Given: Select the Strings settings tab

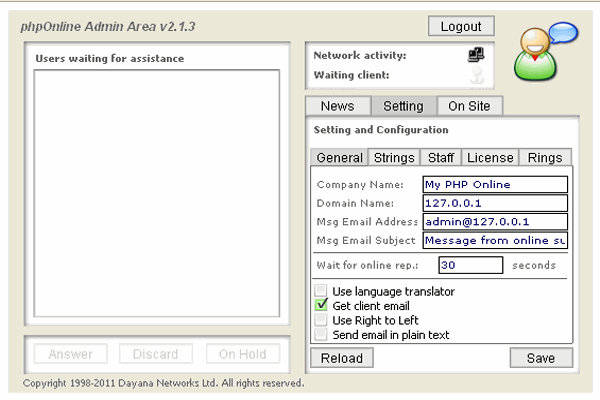Looking at the screenshot, I should (x=394, y=157).
